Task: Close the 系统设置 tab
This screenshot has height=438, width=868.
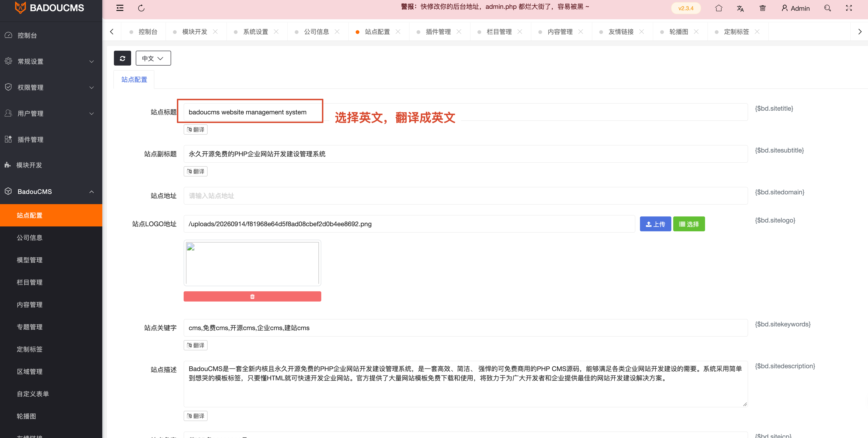Action: pyautogui.click(x=276, y=31)
